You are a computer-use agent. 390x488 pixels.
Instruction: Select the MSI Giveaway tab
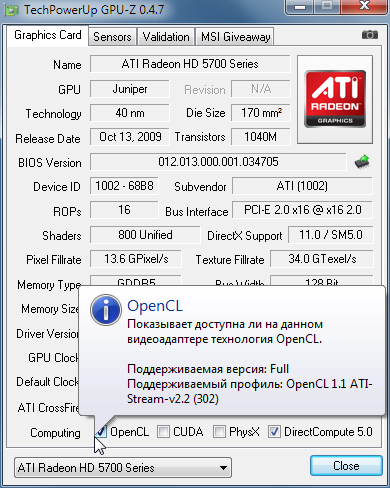pos(235,37)
